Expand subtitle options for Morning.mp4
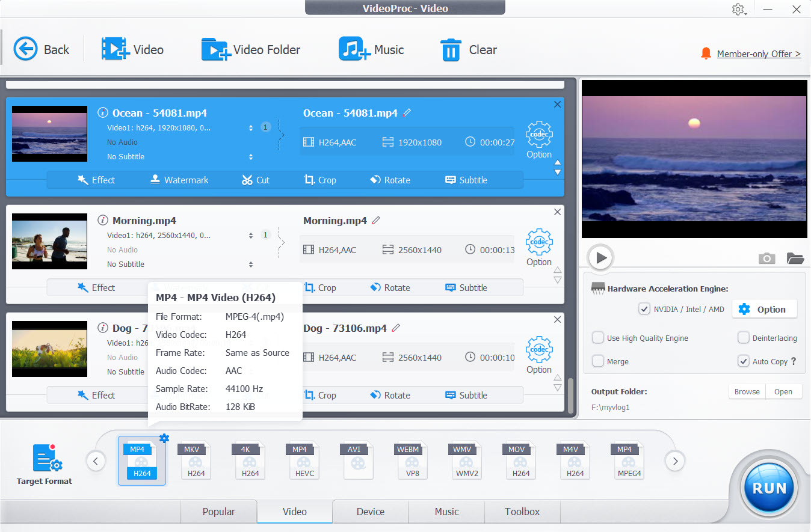This screenshot has width=811, height=532. point(251,264)
